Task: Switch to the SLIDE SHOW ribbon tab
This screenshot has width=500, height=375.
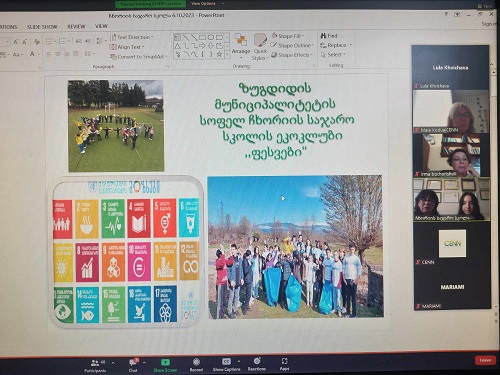Action: point(42,27)
